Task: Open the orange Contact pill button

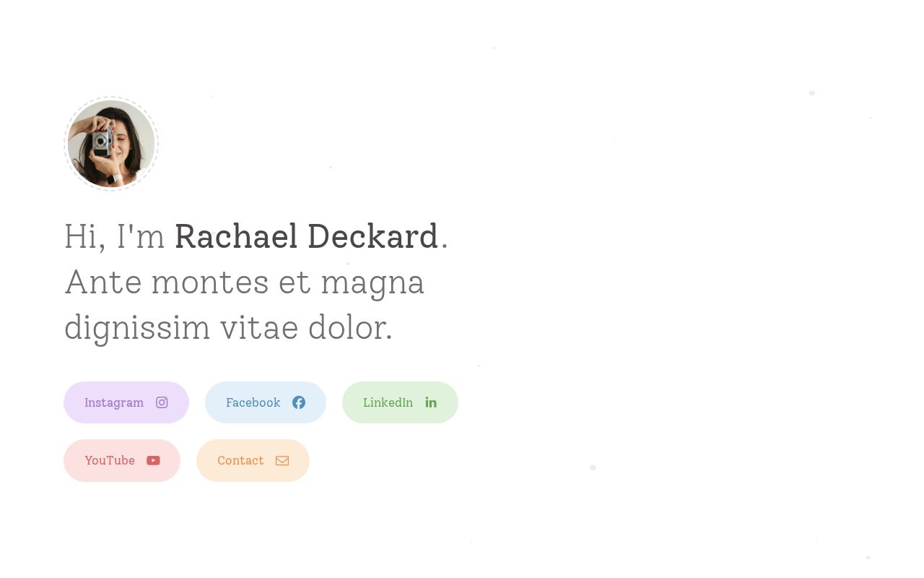Action: 253,460
